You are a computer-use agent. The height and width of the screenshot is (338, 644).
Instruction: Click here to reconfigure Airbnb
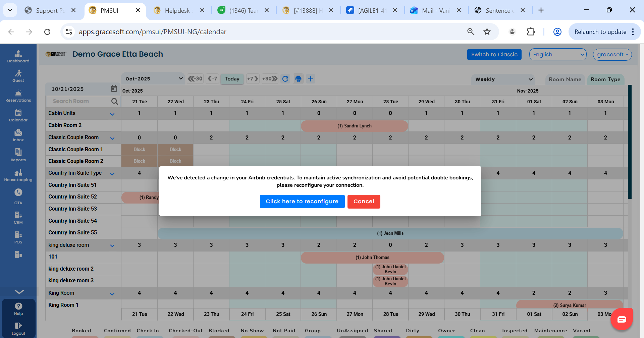point(302,202)
